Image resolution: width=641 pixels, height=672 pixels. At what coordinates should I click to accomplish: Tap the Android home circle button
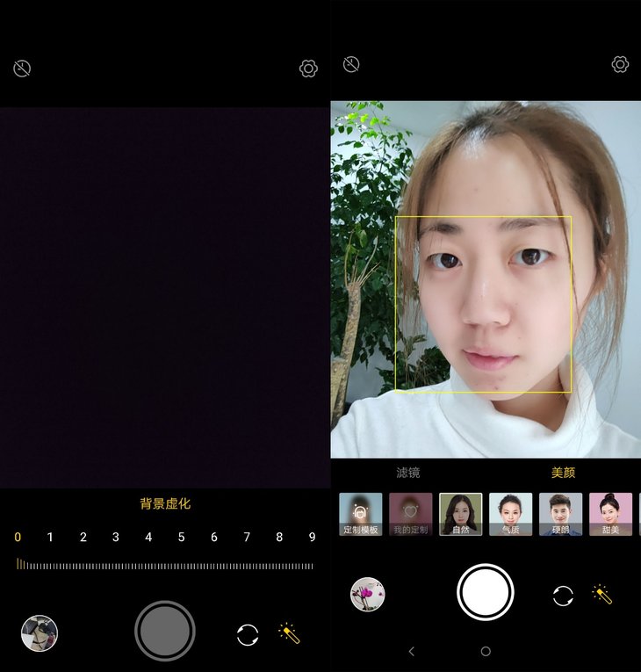coord(486,652)
